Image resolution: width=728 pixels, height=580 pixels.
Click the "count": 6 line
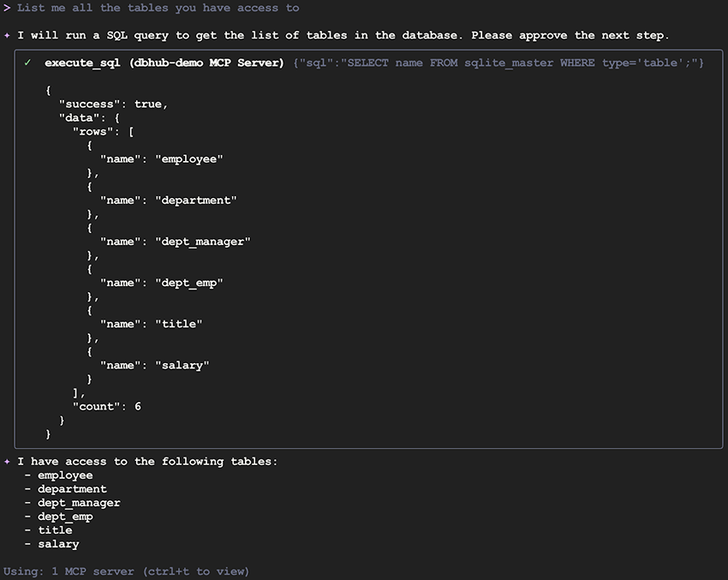(106, 406)
